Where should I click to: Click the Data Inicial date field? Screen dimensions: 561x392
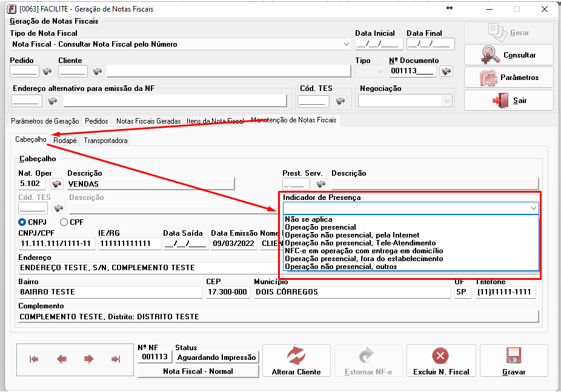coord(379,44)
